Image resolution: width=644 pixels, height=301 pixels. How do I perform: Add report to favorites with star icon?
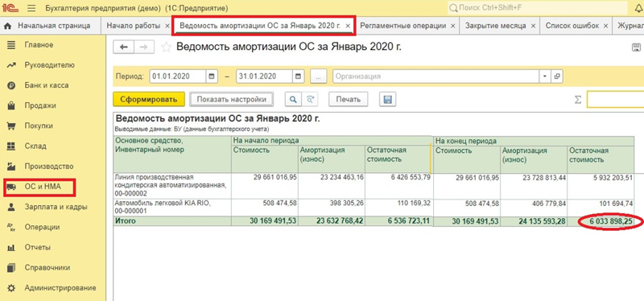click(x=167, y=47)
